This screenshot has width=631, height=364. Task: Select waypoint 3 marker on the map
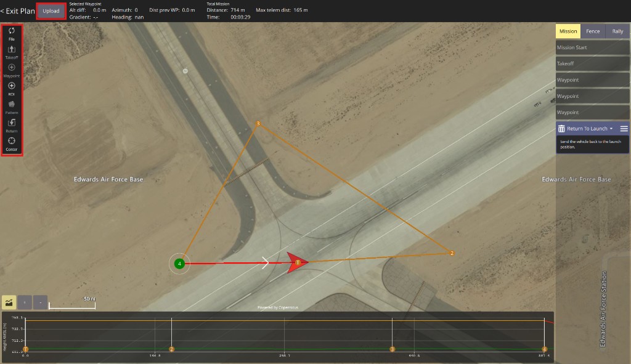point(258,123)
